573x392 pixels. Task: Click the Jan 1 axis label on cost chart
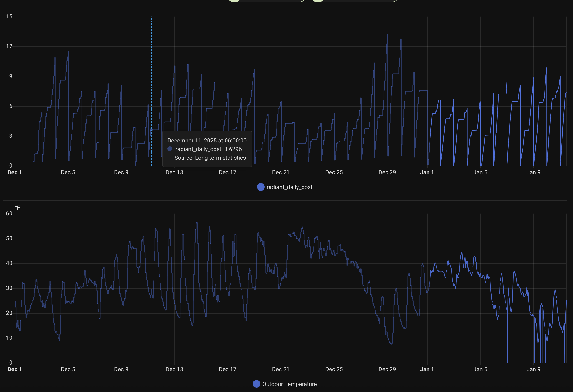pyautogui.click(x=427, y=172)
